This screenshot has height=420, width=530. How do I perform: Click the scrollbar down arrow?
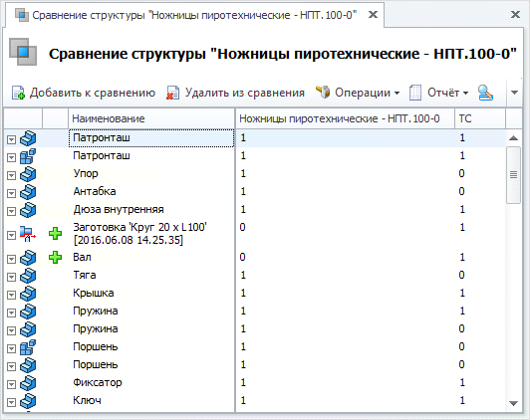513,403
